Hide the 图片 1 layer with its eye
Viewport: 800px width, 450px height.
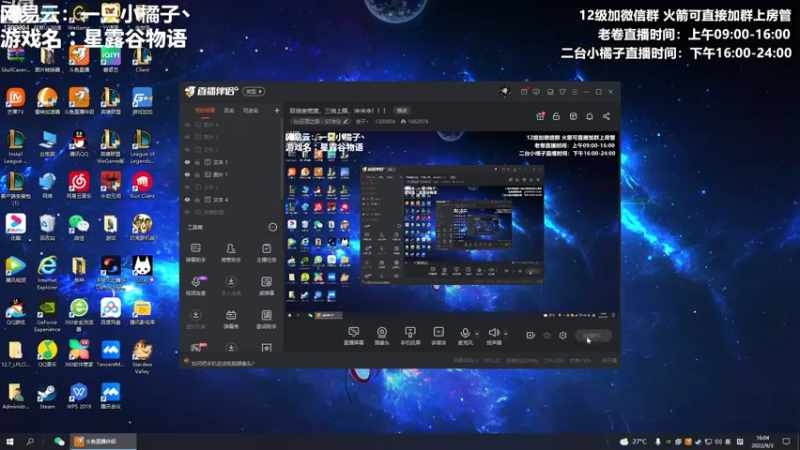187,174
